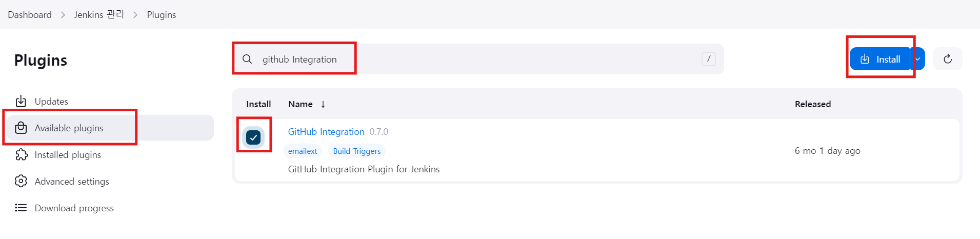This screenshot has width=980, height=239.
Task: Navigate to Dashboard breadcrumb
Action: click(30, 15)
